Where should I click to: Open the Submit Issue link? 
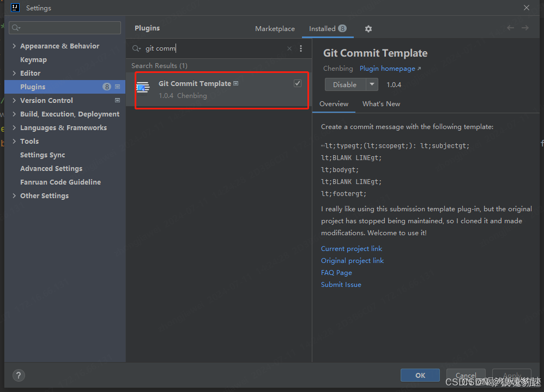tap(341, 285)
